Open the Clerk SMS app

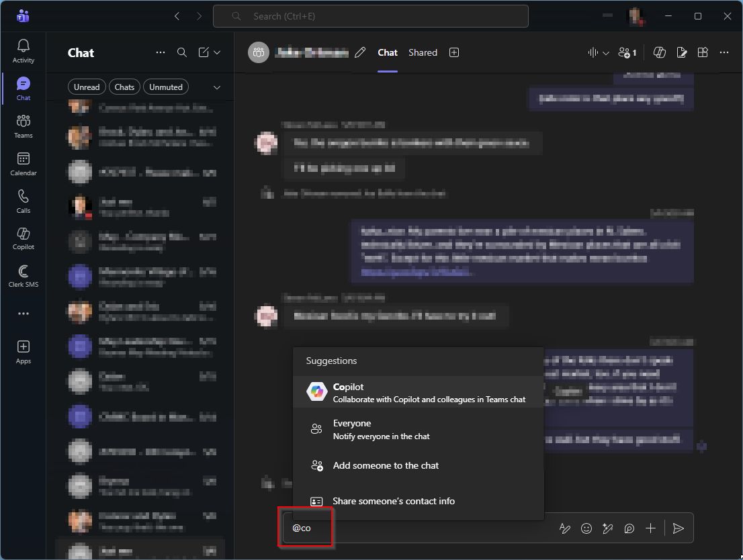coord(24,276)
